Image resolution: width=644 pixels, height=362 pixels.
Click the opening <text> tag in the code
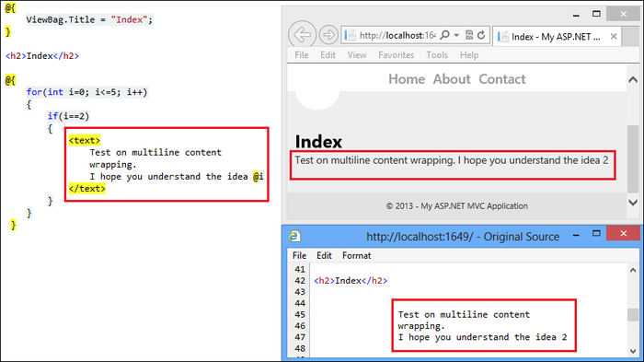click(x=85, y=140)
